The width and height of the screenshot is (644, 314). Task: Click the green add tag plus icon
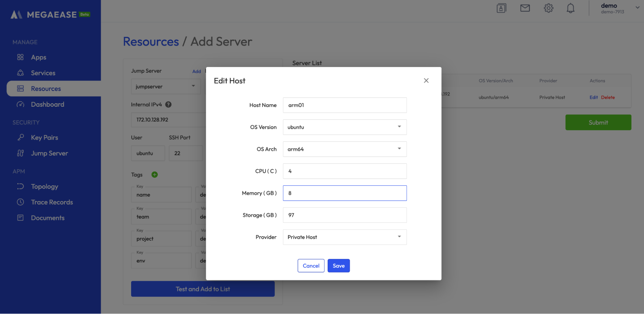[x=155, y=174]
